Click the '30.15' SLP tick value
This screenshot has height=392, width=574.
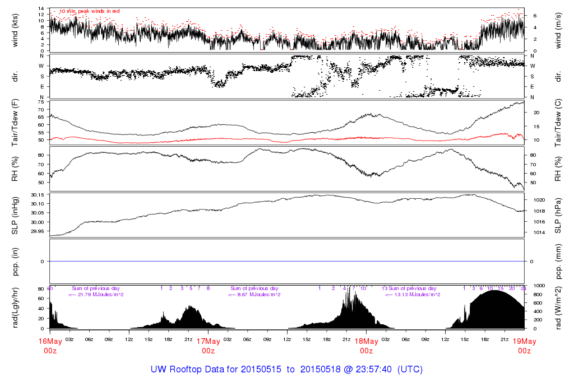point(38,195)
